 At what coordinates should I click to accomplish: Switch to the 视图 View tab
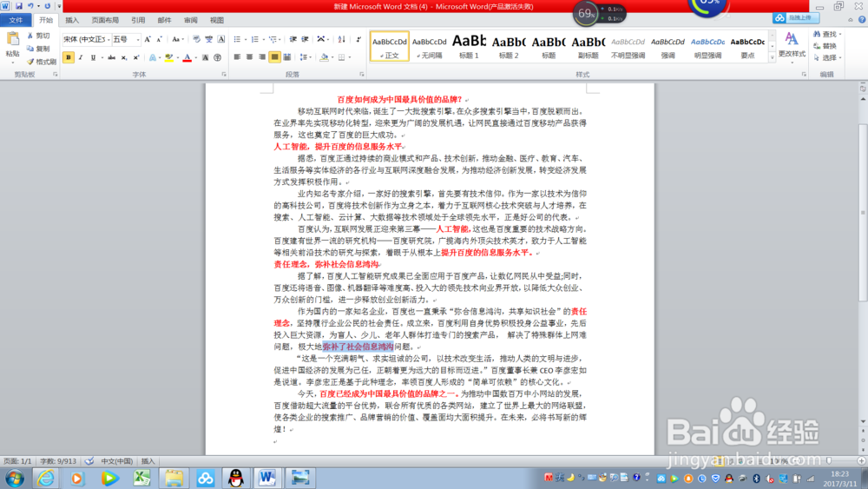coord(217,20)
